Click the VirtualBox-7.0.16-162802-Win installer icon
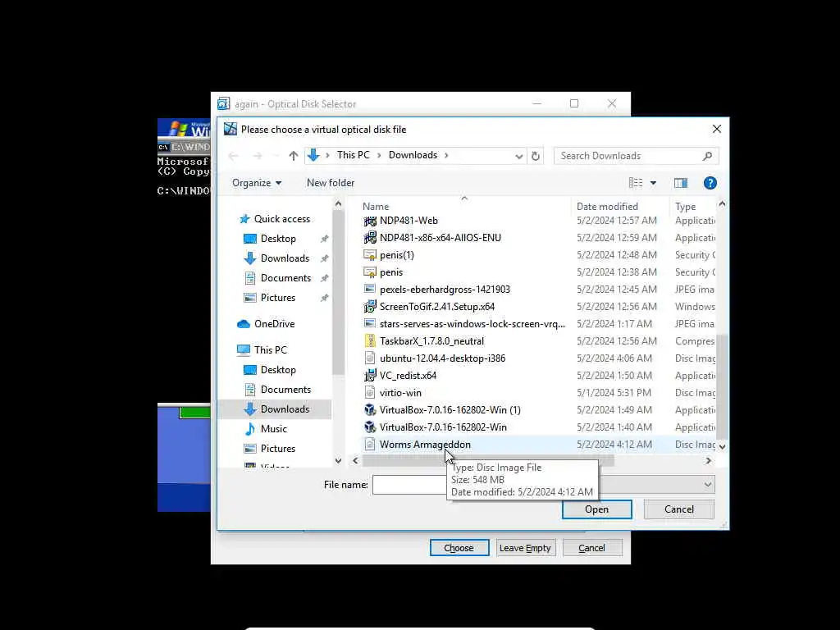Image resolution: width=840 pixels, height=630 pixels. pyautogui.click(x=370, y=427)
